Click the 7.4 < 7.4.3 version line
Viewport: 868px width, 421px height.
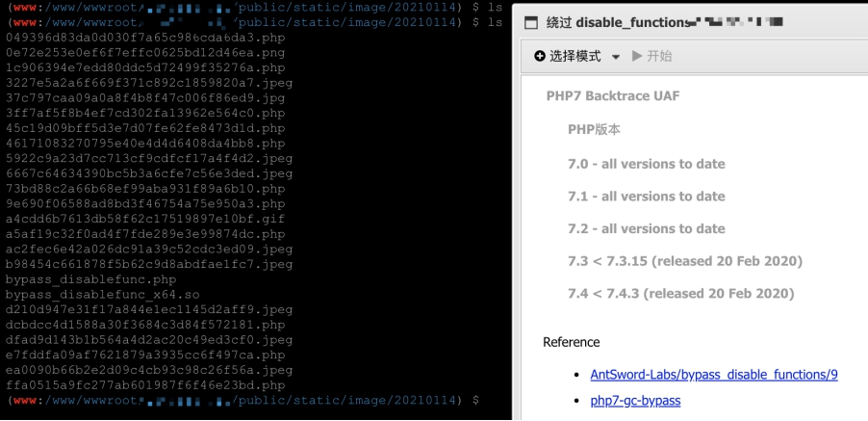pyautogui.click(x=681, y=293)
